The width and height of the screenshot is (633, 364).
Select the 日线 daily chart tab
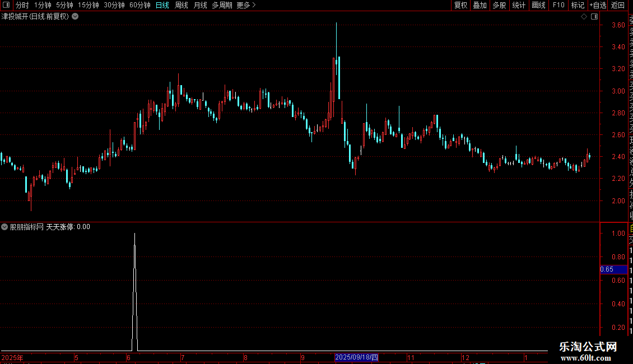pyautogui.click(x=162, y=5)
